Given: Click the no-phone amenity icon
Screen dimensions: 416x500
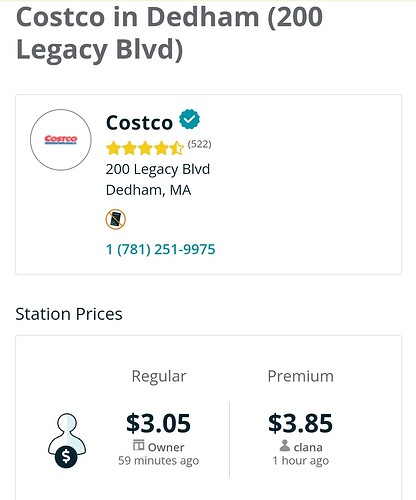Looking at the screenshot, I should click(x=116, y=219).
